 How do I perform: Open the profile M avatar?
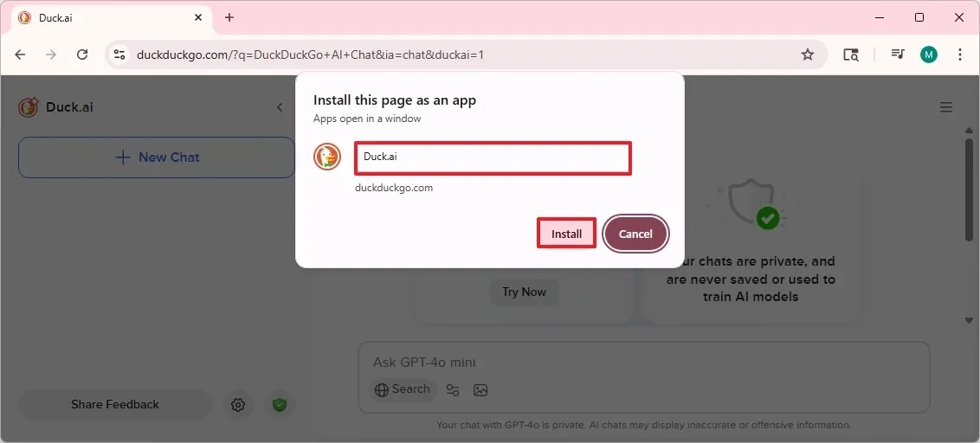tap(929, 55)
